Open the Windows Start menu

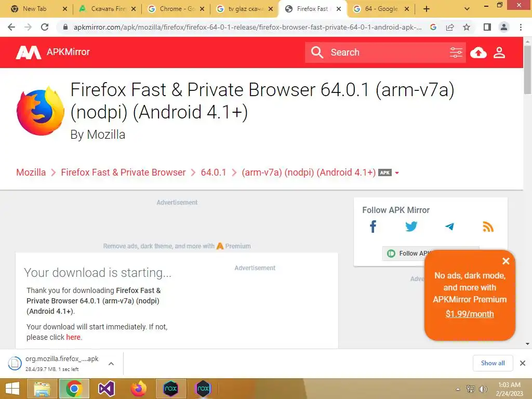click(x=12, y=389)
